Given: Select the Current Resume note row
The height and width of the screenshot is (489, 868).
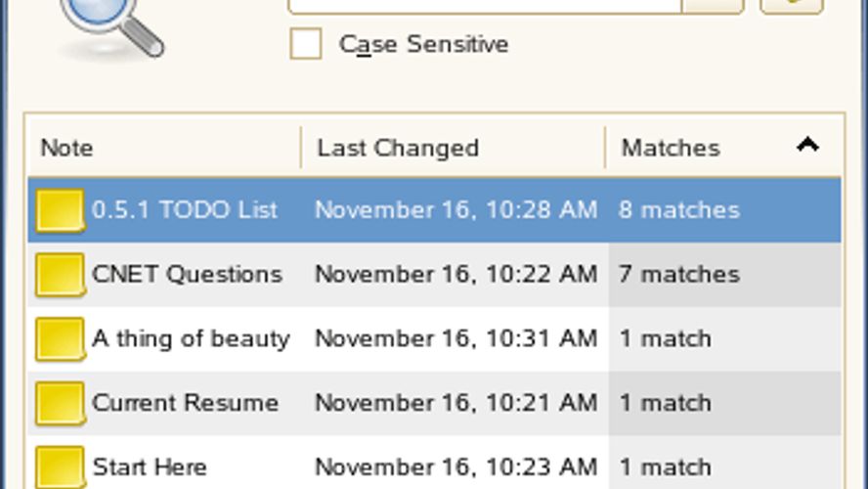Looking at the screenshot, I should [x=185, y=403].
